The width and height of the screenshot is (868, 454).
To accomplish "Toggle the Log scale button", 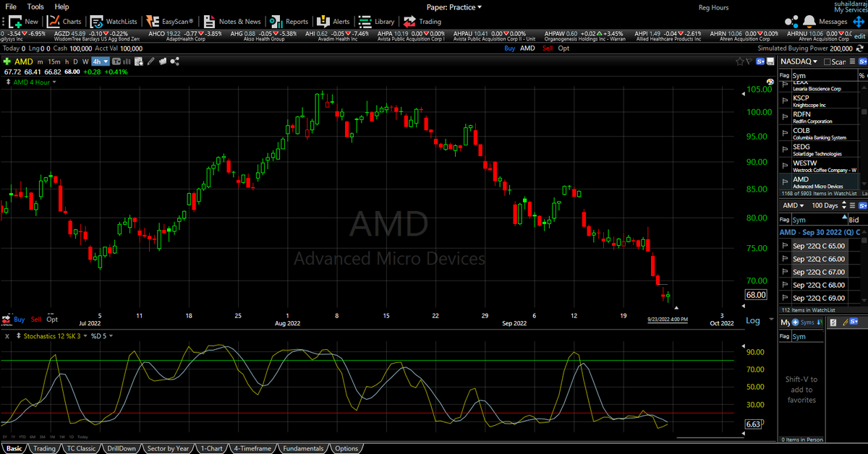I will pos(753,320).
